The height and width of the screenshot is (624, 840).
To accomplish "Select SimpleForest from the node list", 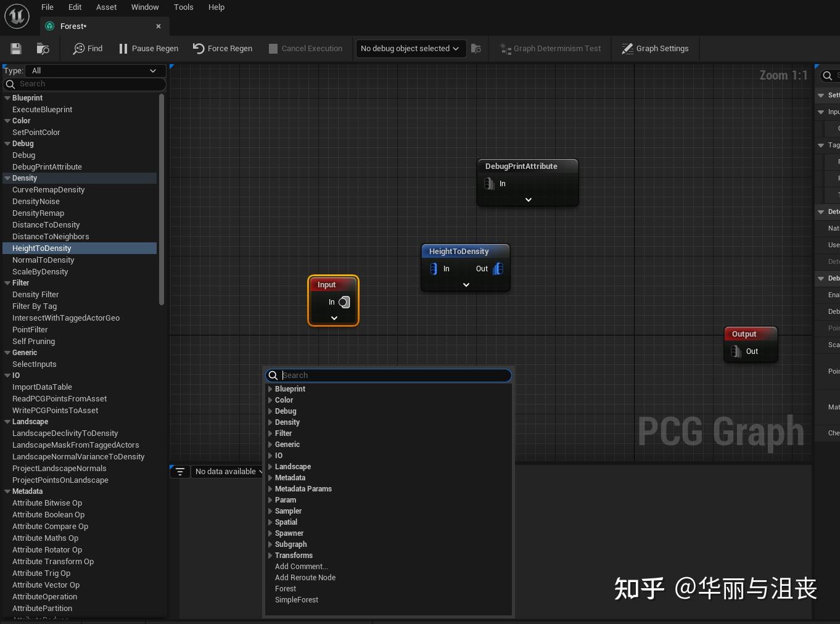I will click(297, 599).
